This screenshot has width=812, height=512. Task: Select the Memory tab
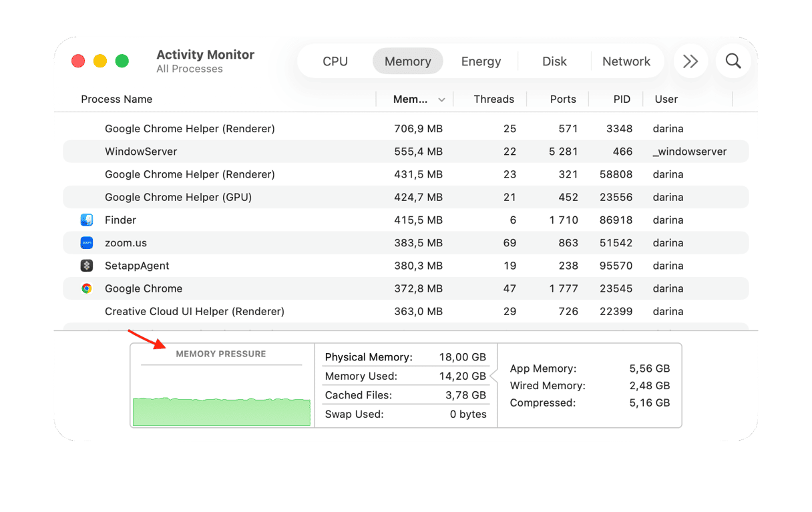407,61
